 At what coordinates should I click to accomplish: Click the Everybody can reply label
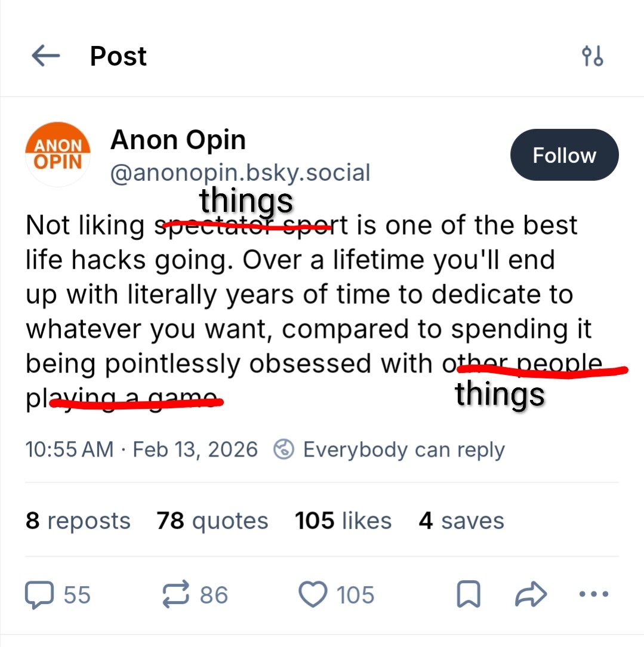(x=403, y=449)
